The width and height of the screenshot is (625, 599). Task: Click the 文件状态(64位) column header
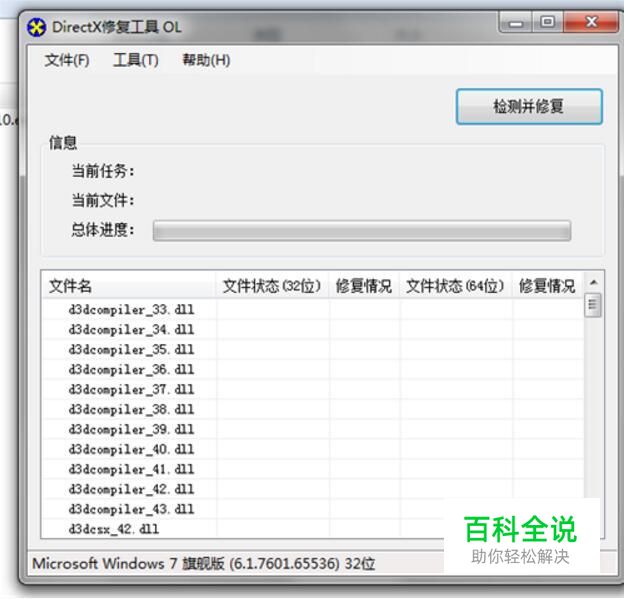(456, 286)
